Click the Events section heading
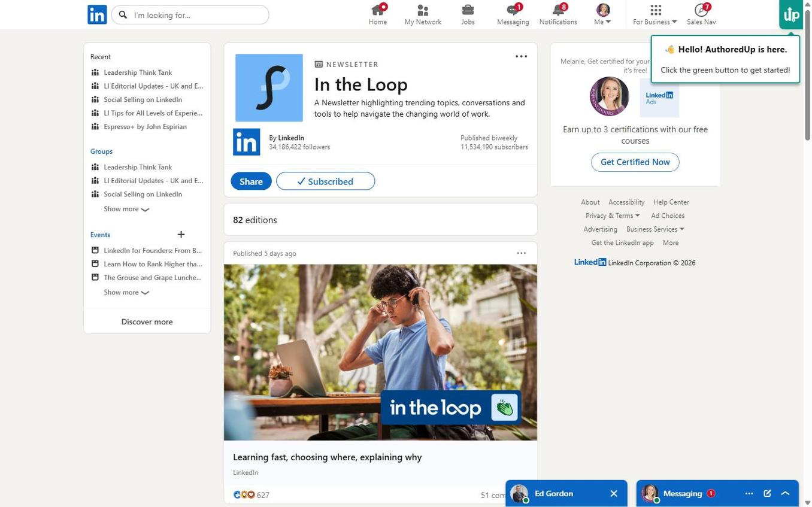 click(101, 235)
